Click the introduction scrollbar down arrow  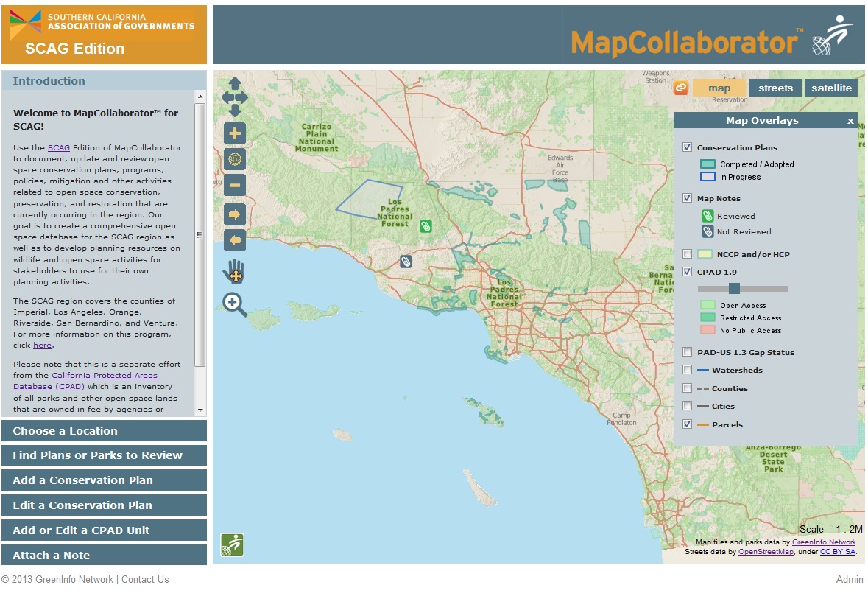(x=200, y=410)
